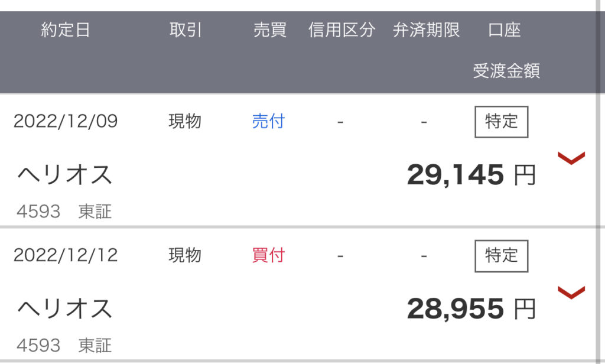Image resolution: width=605 pixels, height=364 pixels.
Task: Click the red 買付 label
Action: [x=268, y=255]
